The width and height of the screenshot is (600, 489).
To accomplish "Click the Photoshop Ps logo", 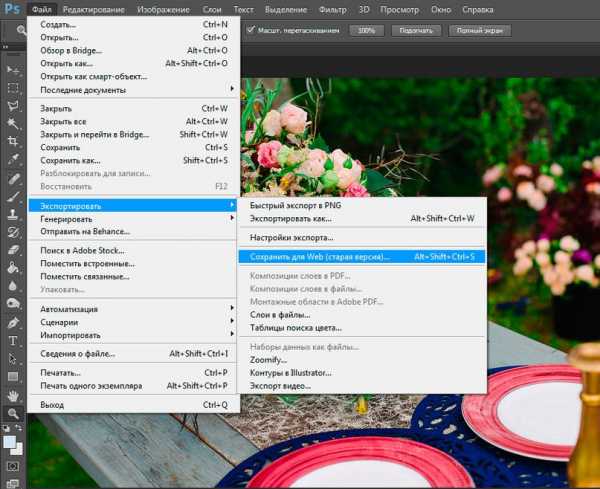I will tap(12, 8).
